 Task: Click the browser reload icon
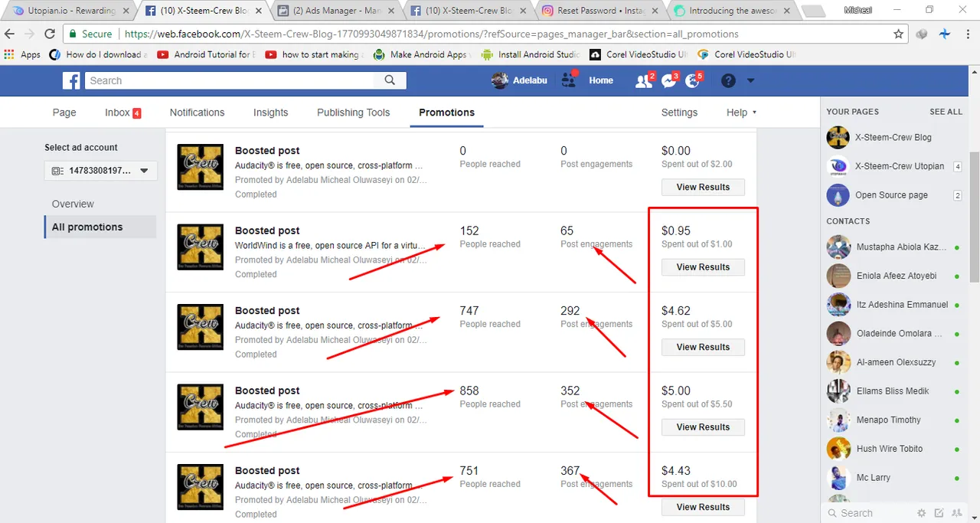click(50, 34)
